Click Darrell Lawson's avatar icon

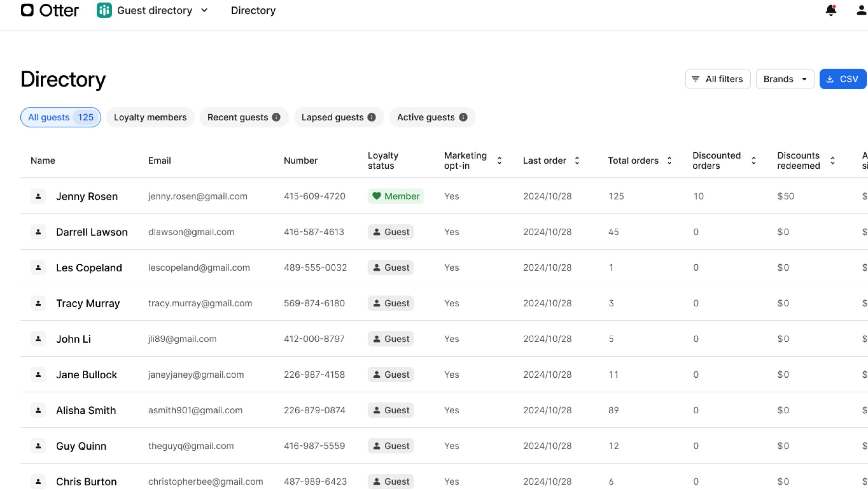click(38, 232)
